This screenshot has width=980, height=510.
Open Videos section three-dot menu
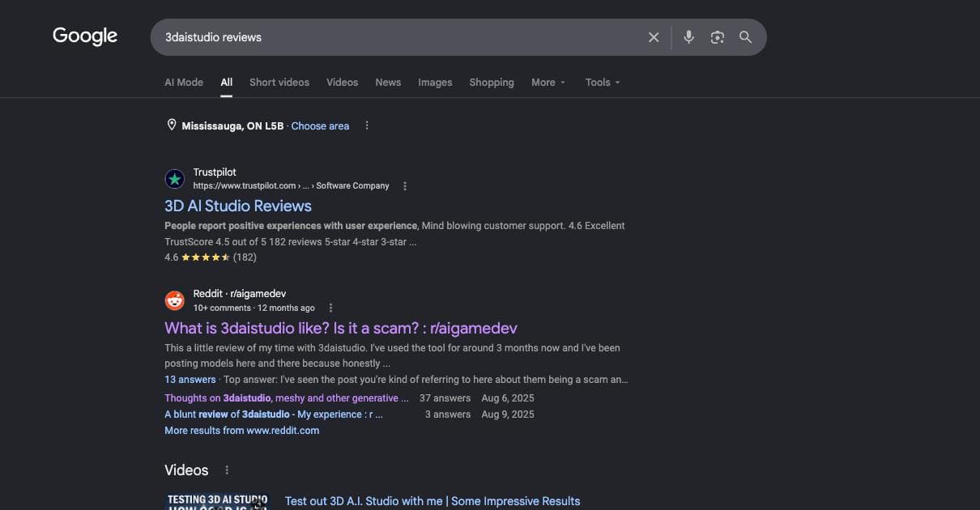(x=227, y=470)
